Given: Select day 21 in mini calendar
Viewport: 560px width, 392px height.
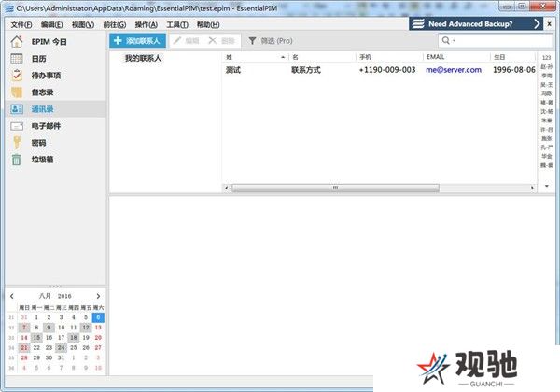Looking at the screenshot, I should (x=24, y=347).
